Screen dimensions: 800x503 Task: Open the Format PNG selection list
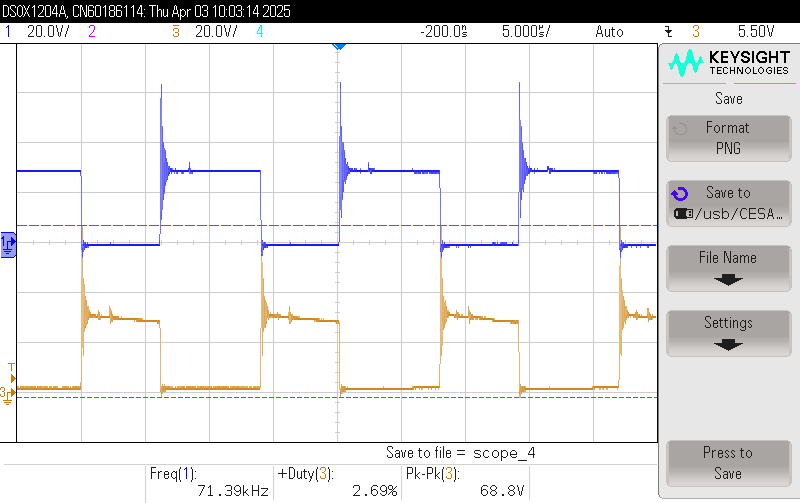(x=727, y=138)
